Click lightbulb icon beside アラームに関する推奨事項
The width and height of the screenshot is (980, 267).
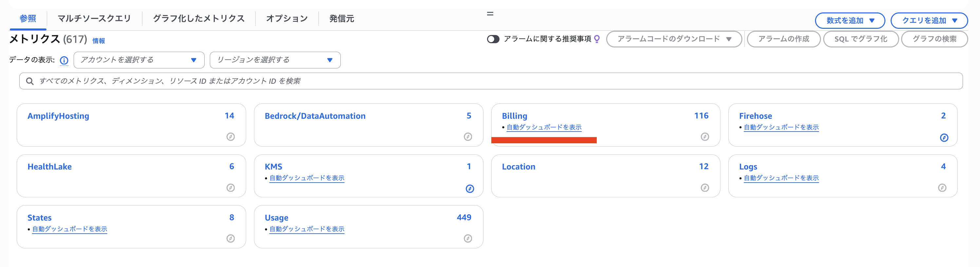tap(597, 39)
